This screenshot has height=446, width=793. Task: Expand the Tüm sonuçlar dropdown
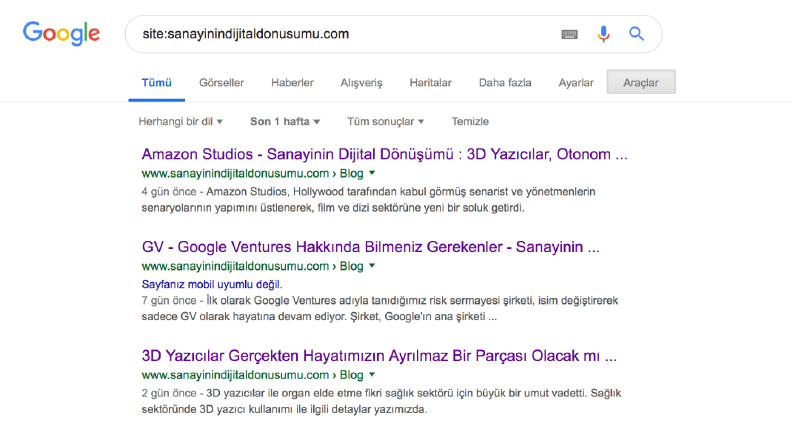tap(385, 121)
